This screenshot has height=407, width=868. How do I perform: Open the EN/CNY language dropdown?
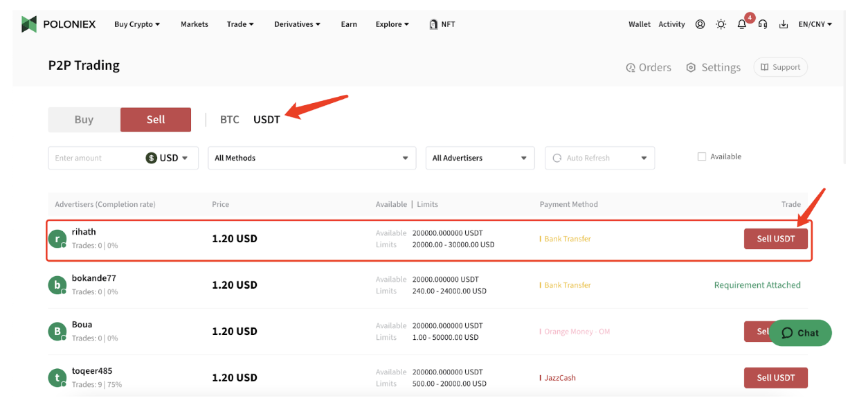pos(815,24)
